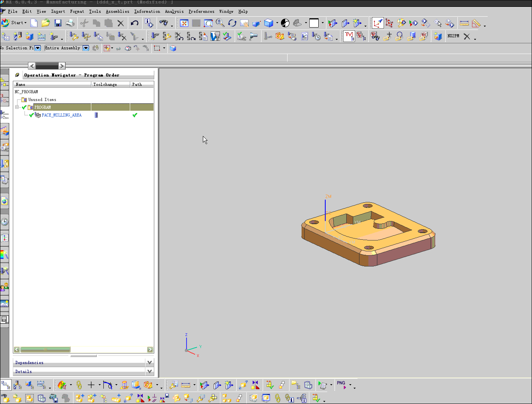Expand the Dependencies panel
Viewport: 532px width, 404px height.
(149, 362)
